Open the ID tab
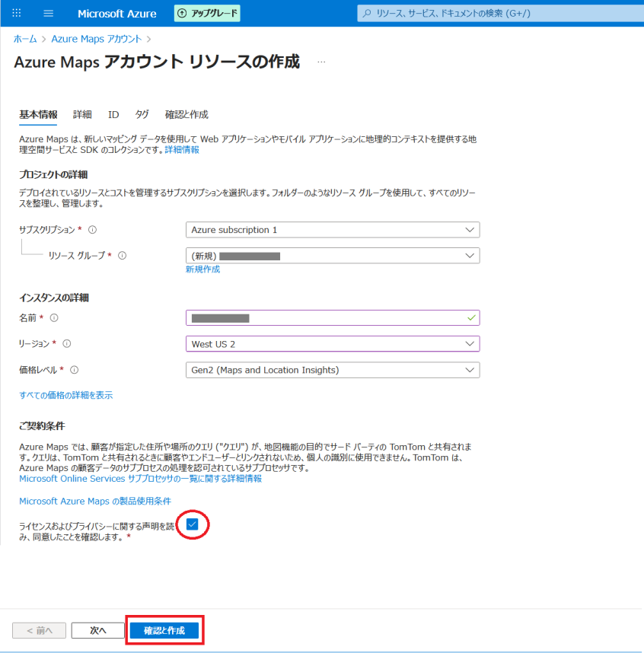 click(x=113, y=114)
